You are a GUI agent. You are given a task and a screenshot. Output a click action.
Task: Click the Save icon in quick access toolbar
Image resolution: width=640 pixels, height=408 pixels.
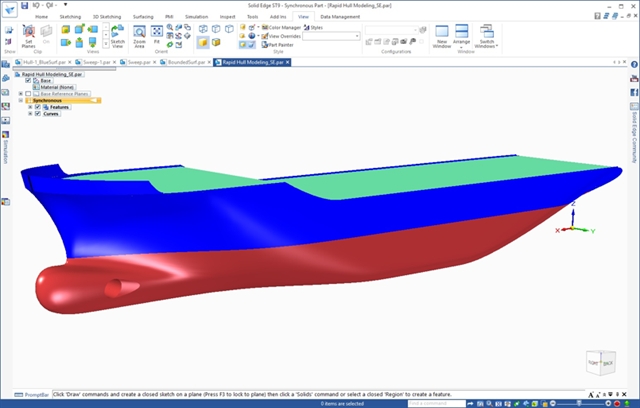click(x=24, y=5)
